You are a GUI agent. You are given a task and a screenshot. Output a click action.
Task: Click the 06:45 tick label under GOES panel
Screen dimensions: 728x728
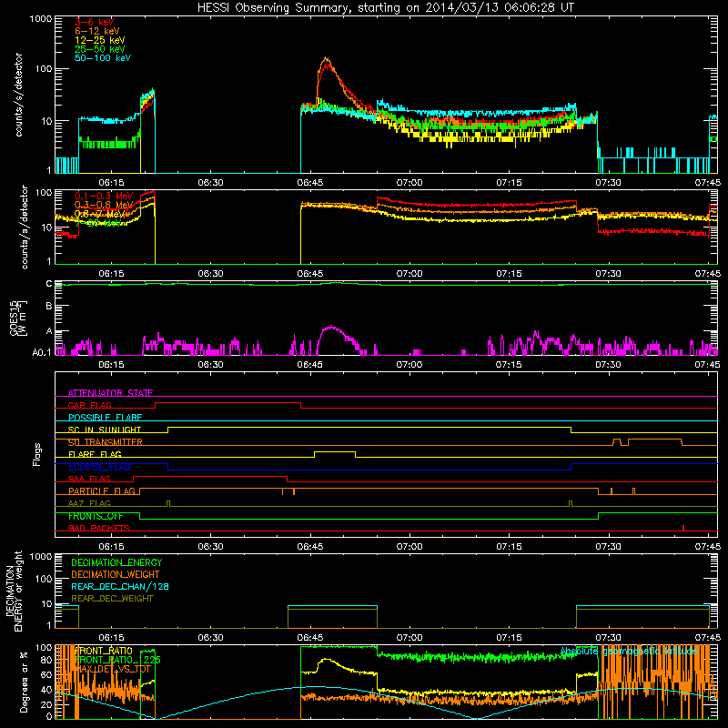coord(310,365)
